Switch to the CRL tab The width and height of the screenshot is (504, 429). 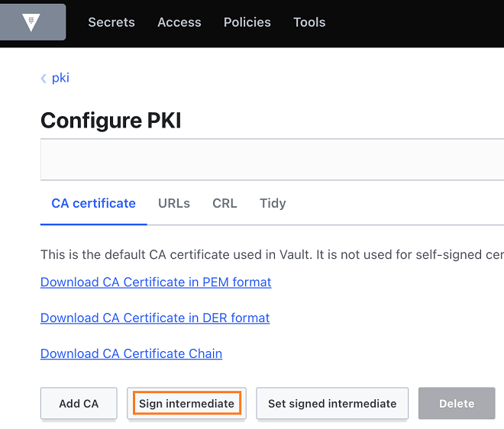tap(225, 203)
